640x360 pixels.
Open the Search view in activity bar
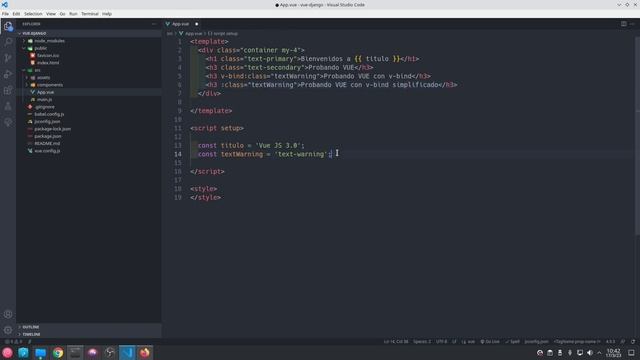tap(8, 42)
